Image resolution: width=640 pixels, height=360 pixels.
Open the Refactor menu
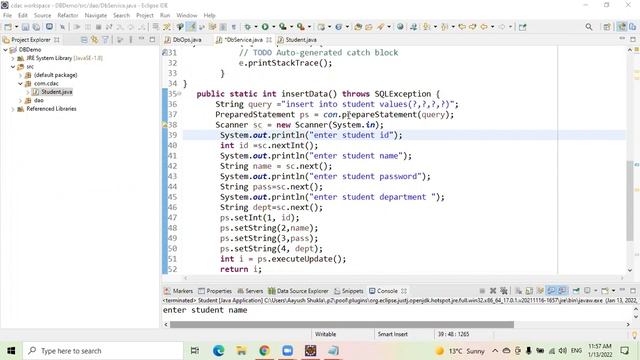click(68, 16)
